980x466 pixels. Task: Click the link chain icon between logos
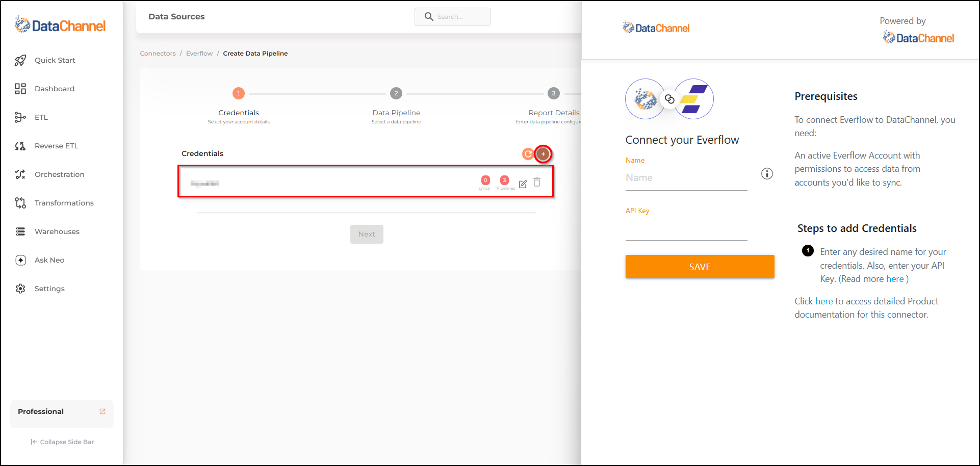(669, 99)
